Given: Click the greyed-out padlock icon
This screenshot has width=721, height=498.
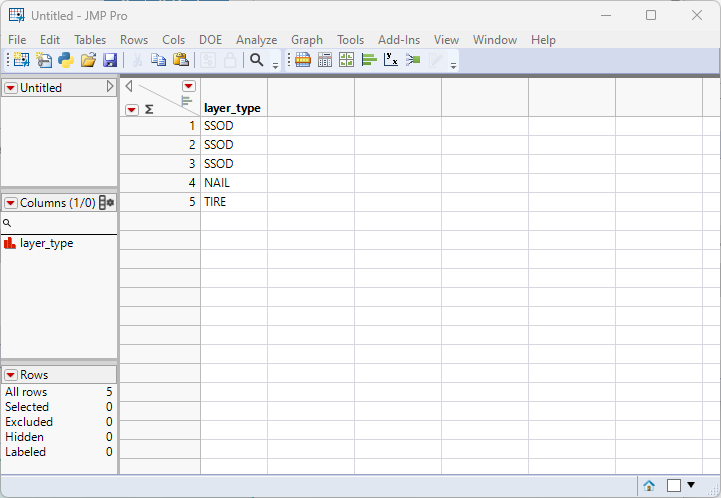Looking at the screenshot, I should (230, 60).
